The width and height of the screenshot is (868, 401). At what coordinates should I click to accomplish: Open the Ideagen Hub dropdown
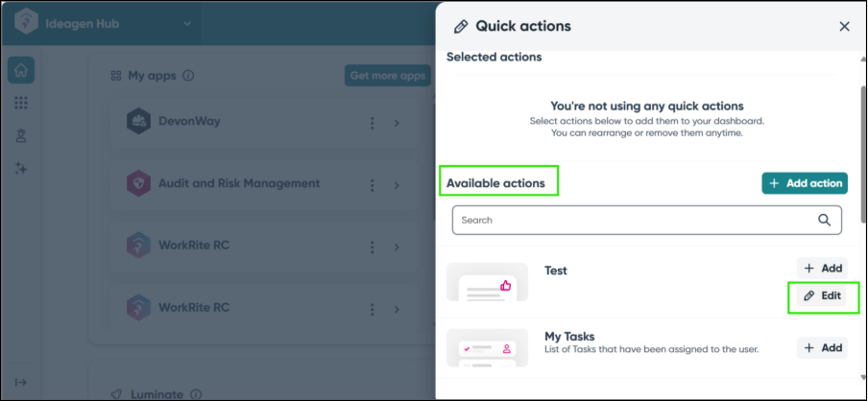coord(186,23)
